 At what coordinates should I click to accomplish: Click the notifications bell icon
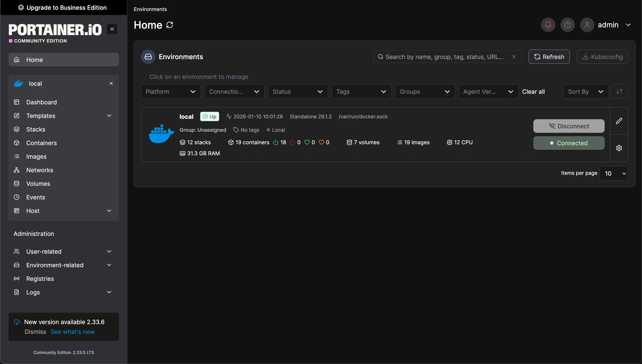[x=548, y=25]
